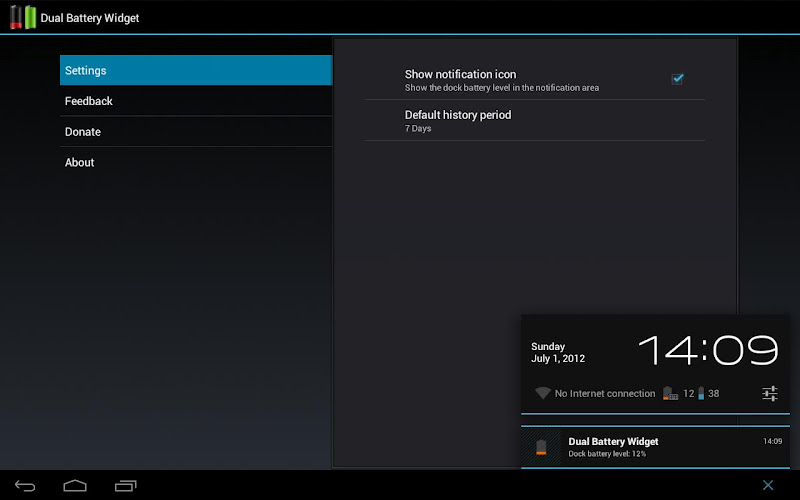The image size is (800, 500).
Task: Click the tablet battery icon showing 38
Action: click(701, 393)
